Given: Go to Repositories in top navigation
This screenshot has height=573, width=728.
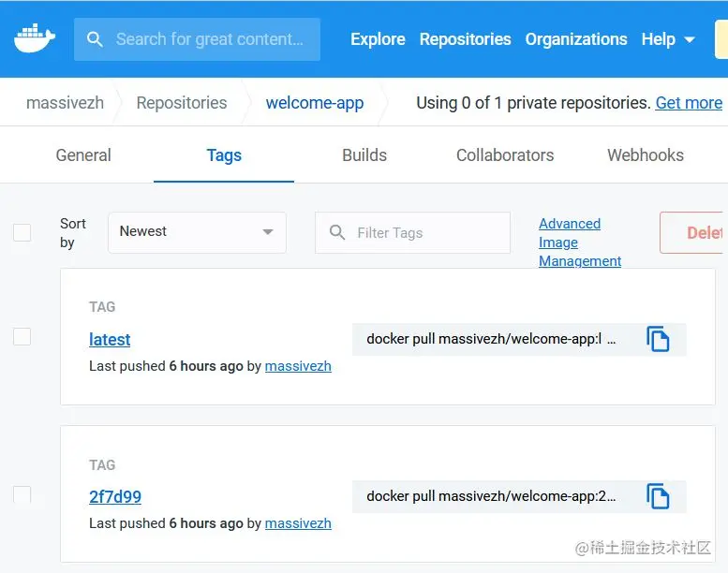Looking at the screenshot, I should (x=466, y=39).
